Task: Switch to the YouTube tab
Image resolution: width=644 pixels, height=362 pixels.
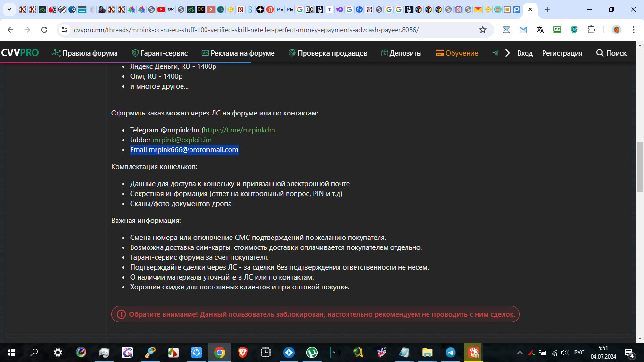Action: [x=161, y=9]
